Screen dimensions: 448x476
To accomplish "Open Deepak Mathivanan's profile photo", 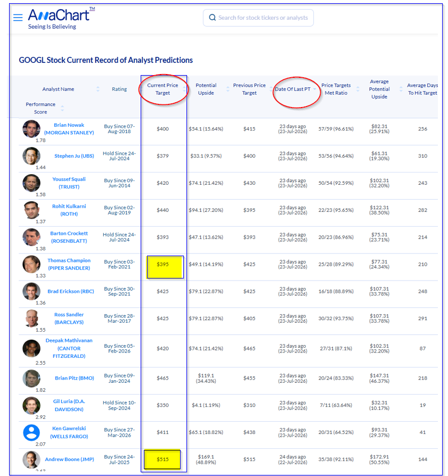I will point(31,348).
